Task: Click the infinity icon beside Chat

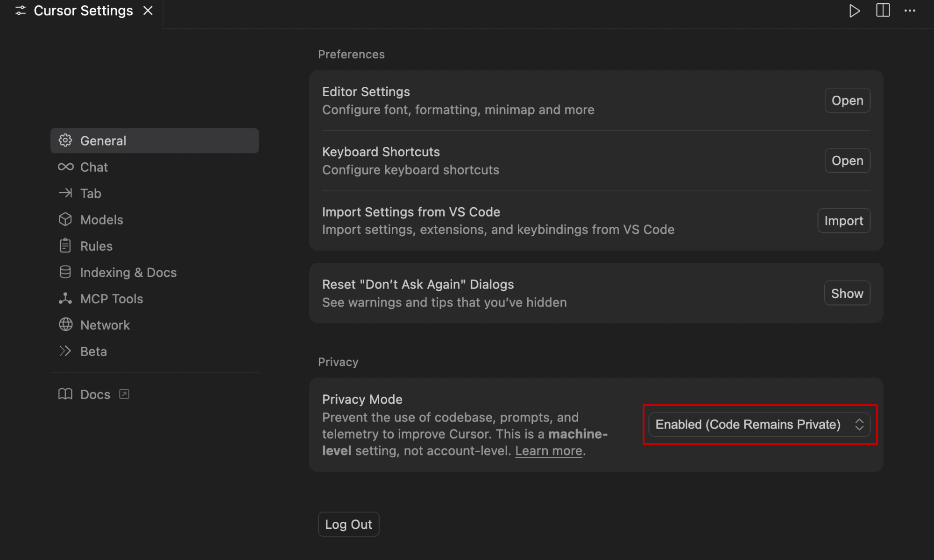Action: [x=65, y=167]
